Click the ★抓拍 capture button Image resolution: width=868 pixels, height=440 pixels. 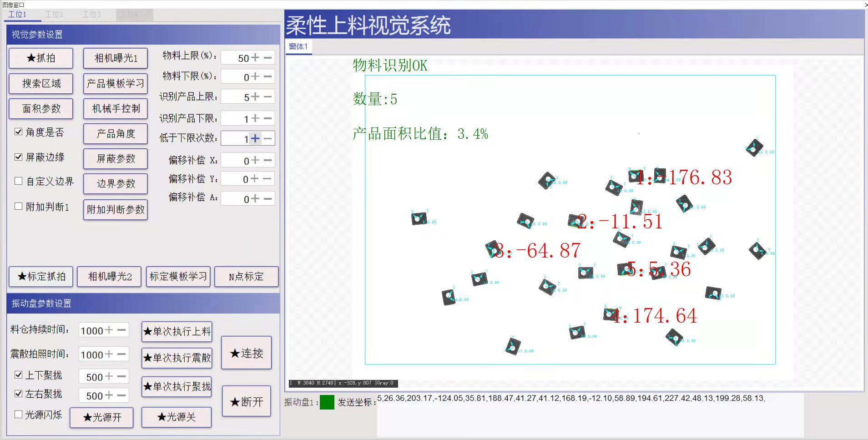41,58
